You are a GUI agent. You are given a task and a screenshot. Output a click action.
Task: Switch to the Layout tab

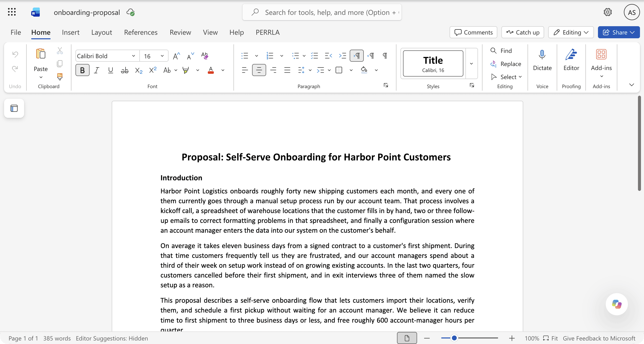coord(102,32)
